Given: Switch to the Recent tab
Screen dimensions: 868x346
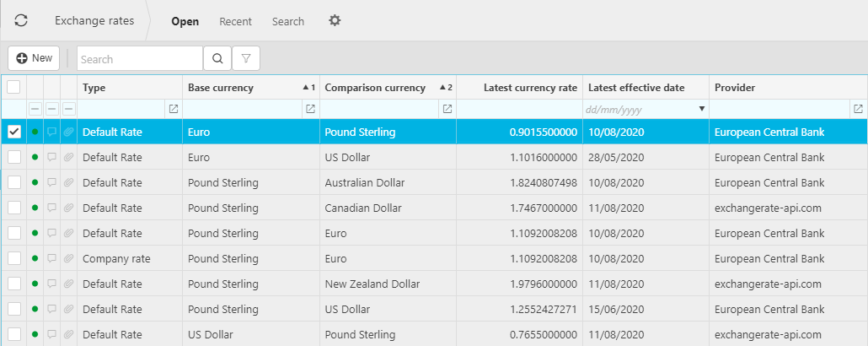Looking at the screenshot, I should 235,21.
